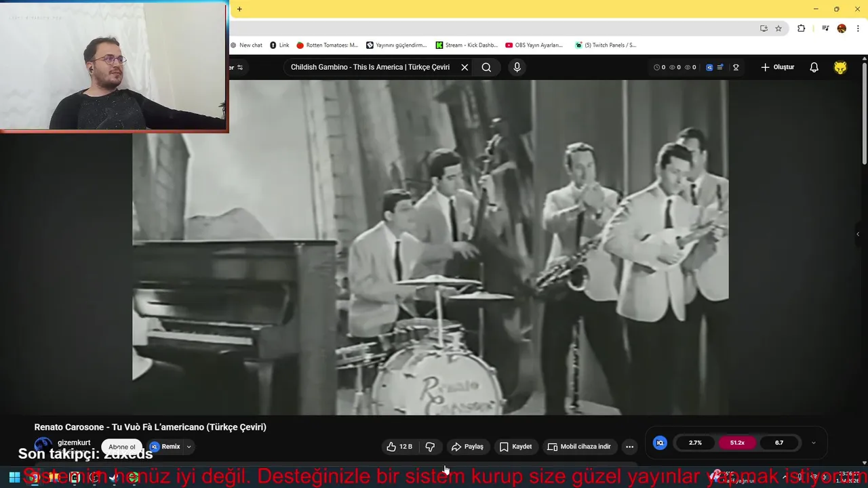Click the blue vidIQ icon in the header

pyautogui.click(x=709, y=67)
